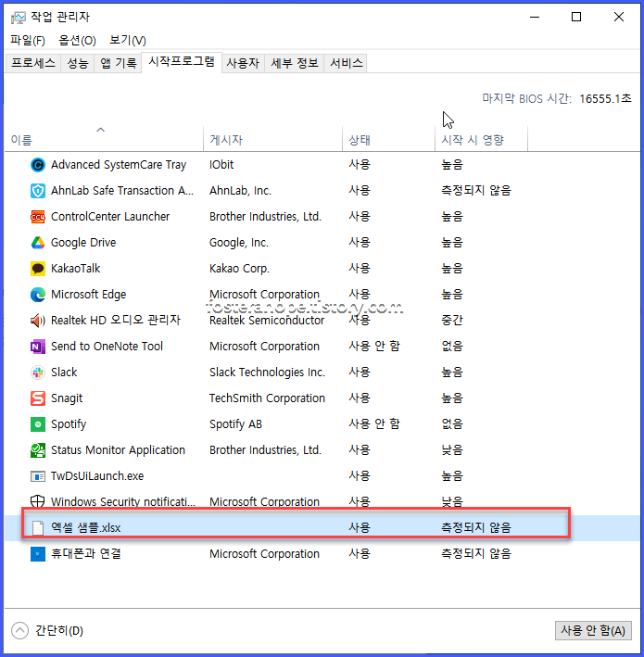Click the Google, Inc. publisher cell
Screen dimensions: 644x657
pyautogui.click(x=239, y=243)
